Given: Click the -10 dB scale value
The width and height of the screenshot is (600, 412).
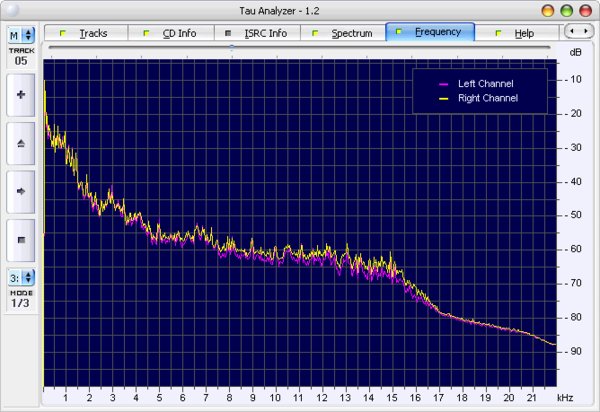Looking at the screenshot, I should click(x=573, y=80).
